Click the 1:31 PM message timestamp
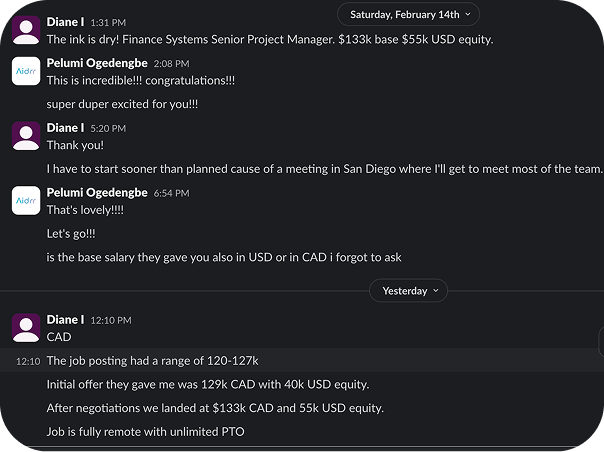 tap(108, 23)
